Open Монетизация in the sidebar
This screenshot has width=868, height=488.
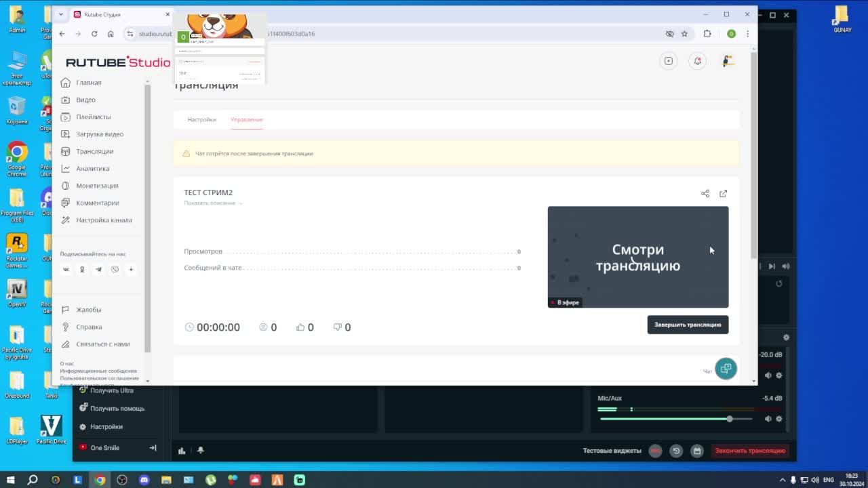tap(90, 186)
